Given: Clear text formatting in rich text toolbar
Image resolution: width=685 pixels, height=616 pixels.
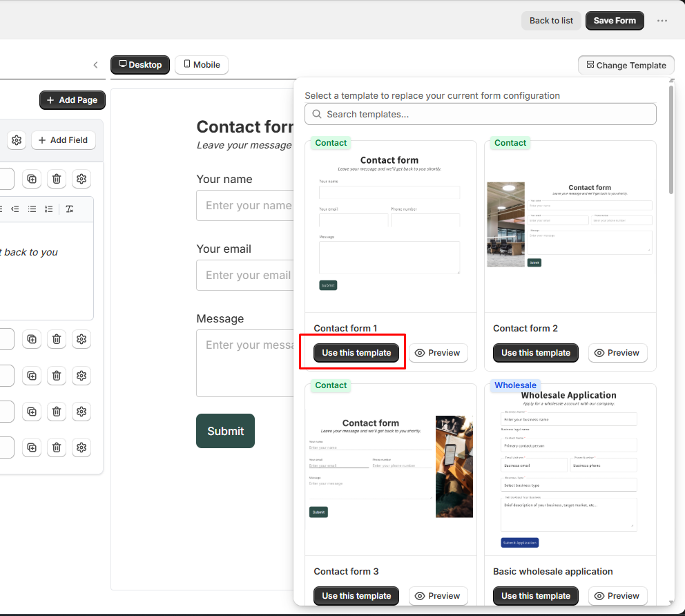Looking at the screenshot, I should click(70, 209).
